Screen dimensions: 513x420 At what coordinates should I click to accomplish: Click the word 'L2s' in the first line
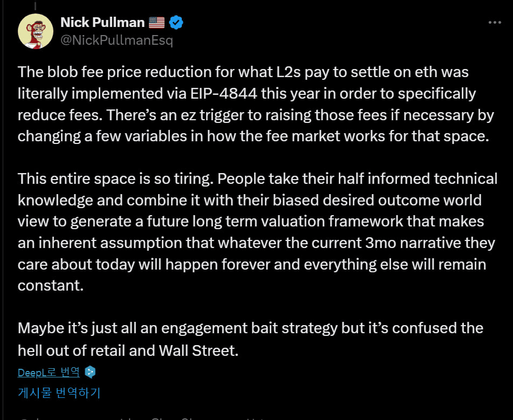click(x=288, y=72)
